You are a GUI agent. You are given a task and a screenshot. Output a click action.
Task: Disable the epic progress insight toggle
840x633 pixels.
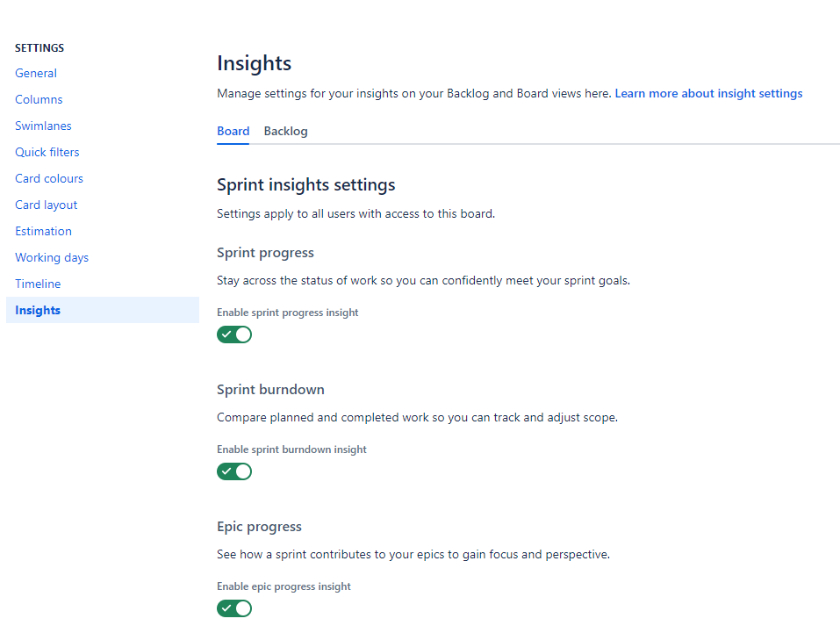(234, 608)
